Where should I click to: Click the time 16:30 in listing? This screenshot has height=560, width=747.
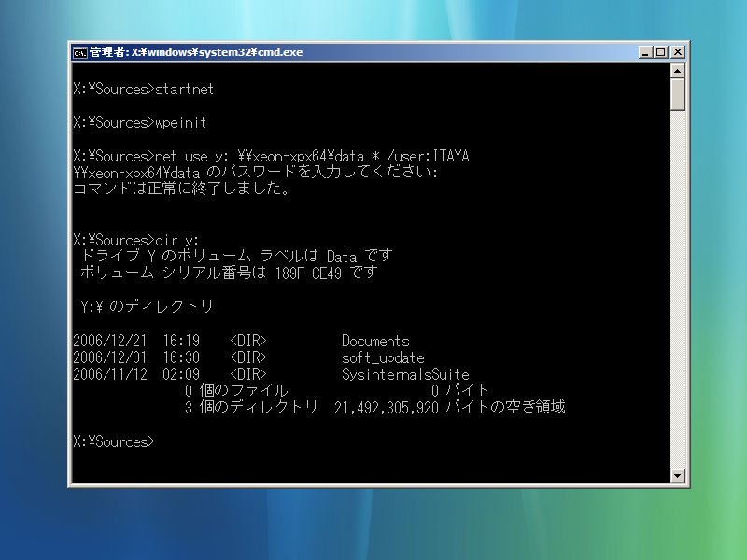181,357
